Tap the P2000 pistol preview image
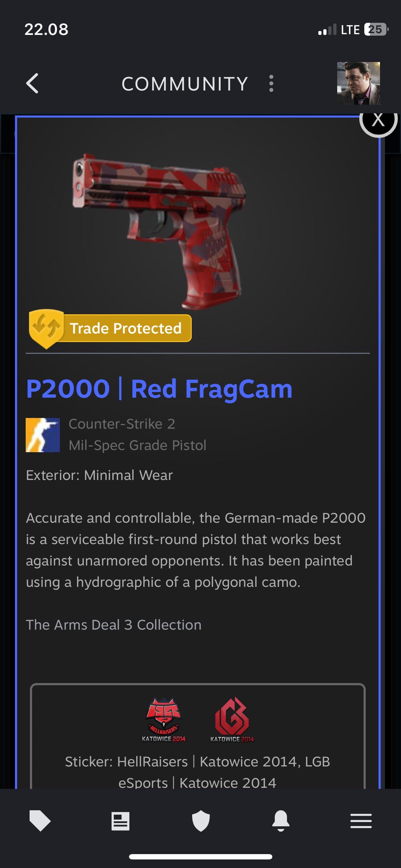Image resolution: width=401 pixels, height=868 pixels. pos(159,231)
